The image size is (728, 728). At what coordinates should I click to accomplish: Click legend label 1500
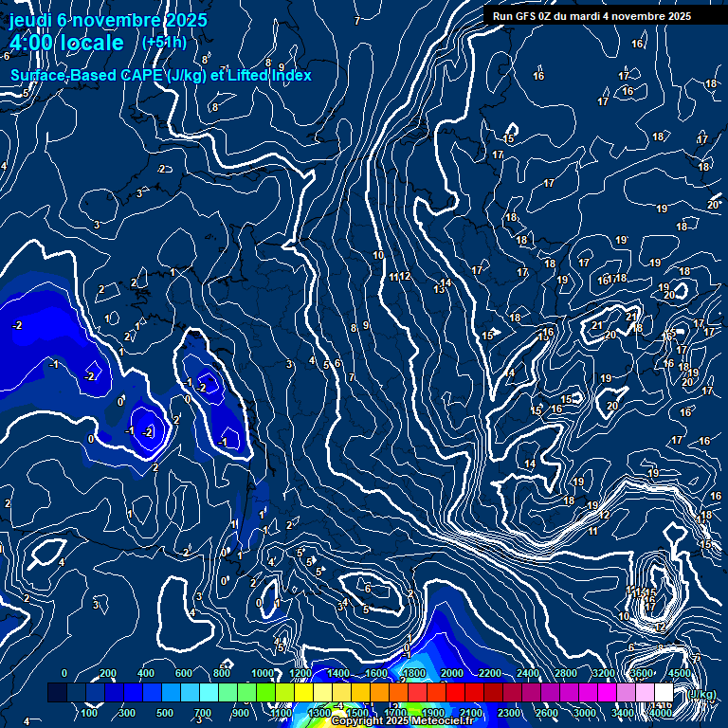click(357, 713)
